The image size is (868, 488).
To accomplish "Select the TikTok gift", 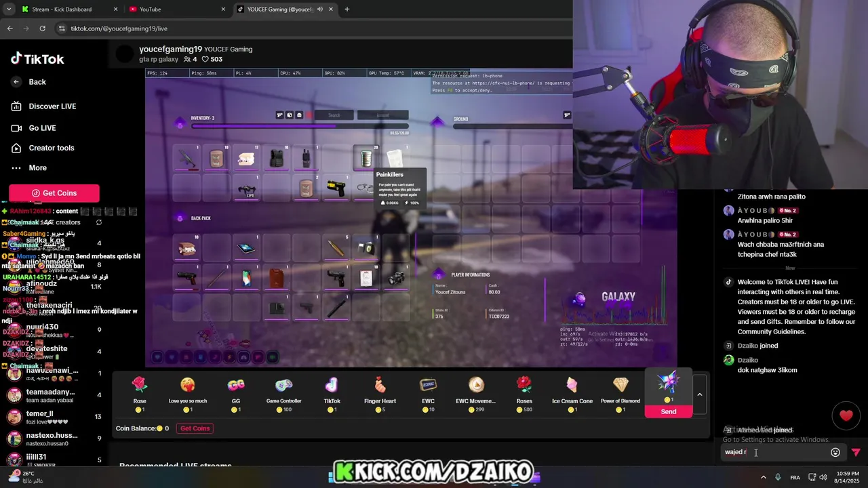I will (332, 393).
